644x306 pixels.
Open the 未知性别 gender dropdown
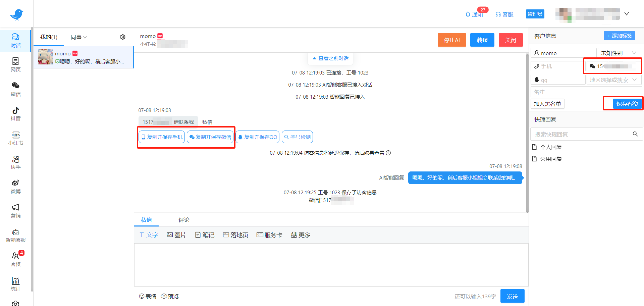point(619,53)
